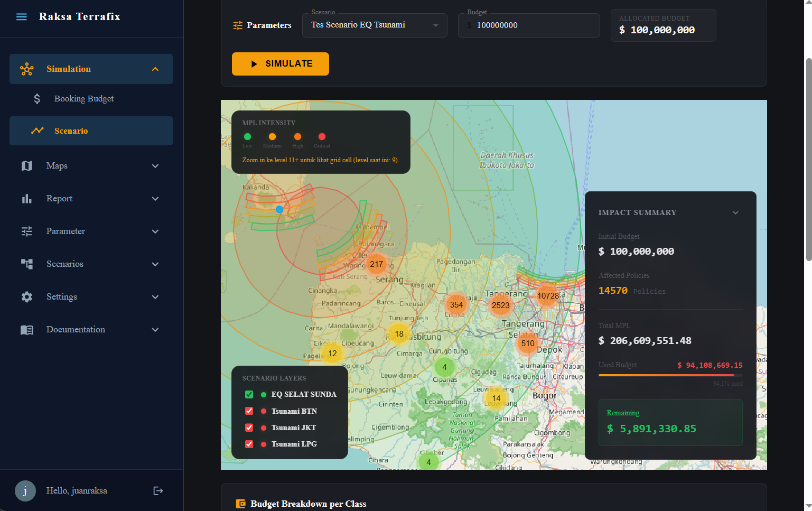Click the Scenarios sidebar menu label
This screenshot has width=812, height=511.
[65, 264]
